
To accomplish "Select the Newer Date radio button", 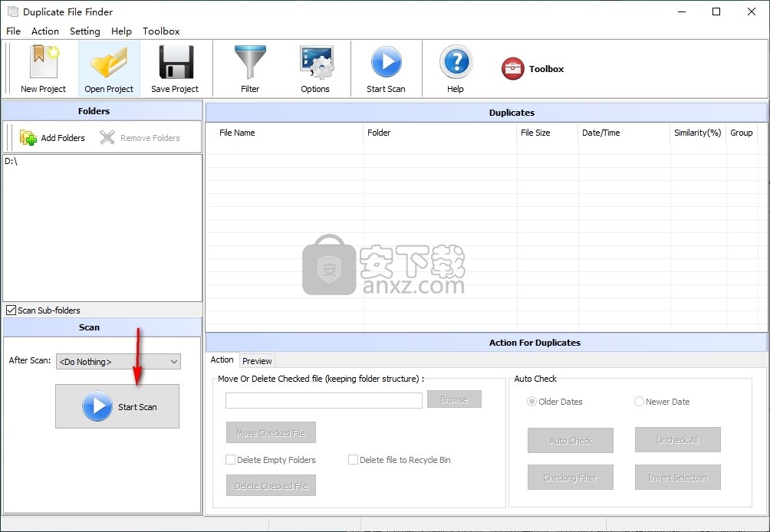I will [639, 402].
